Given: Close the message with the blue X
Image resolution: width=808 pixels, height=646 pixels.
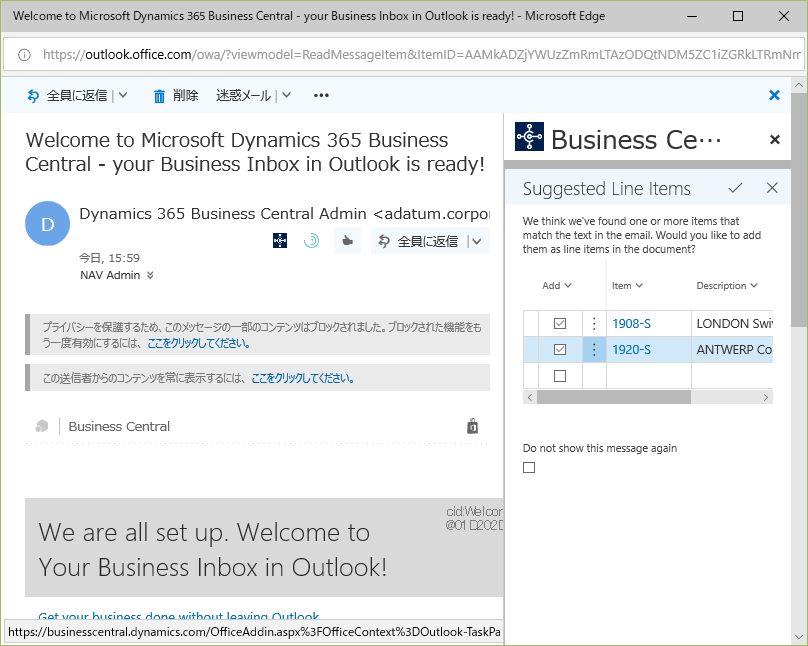Looking at the screenshot, I should pos(774,95).
